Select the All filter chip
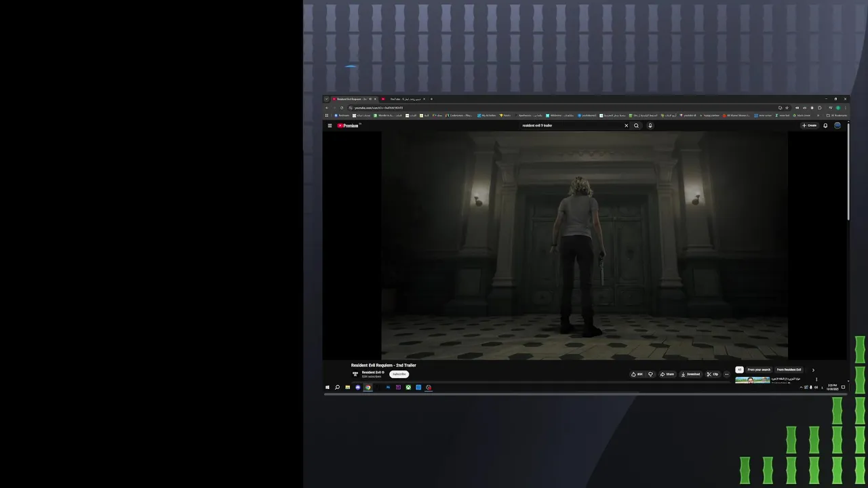 tap(739, 370)
